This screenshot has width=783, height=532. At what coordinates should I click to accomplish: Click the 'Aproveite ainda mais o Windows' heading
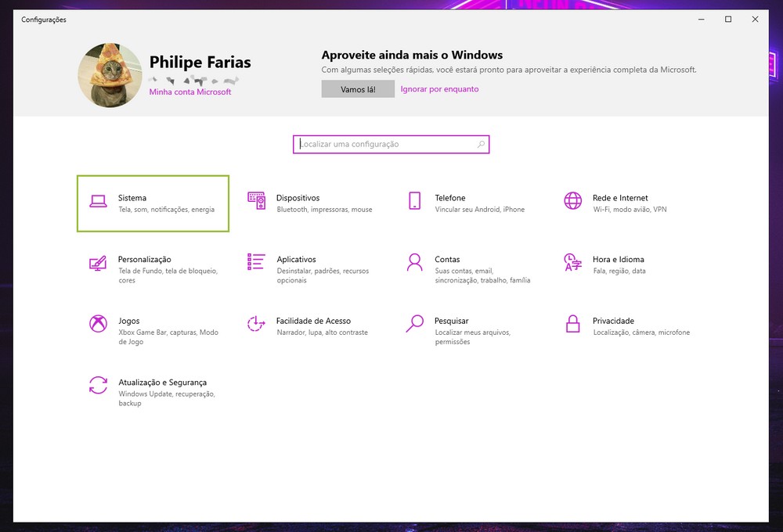(x=412, y=55)
